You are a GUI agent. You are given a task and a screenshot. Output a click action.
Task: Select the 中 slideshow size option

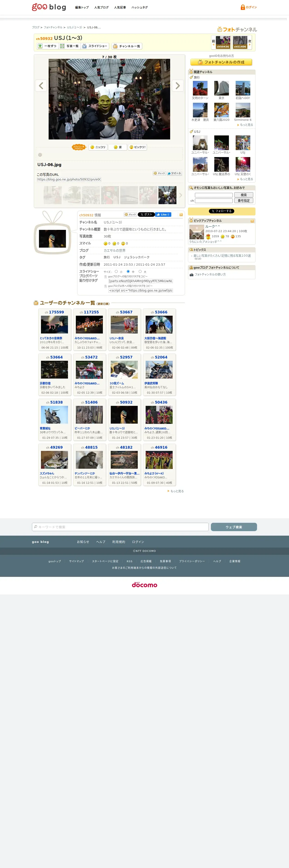tap(128, 272)
